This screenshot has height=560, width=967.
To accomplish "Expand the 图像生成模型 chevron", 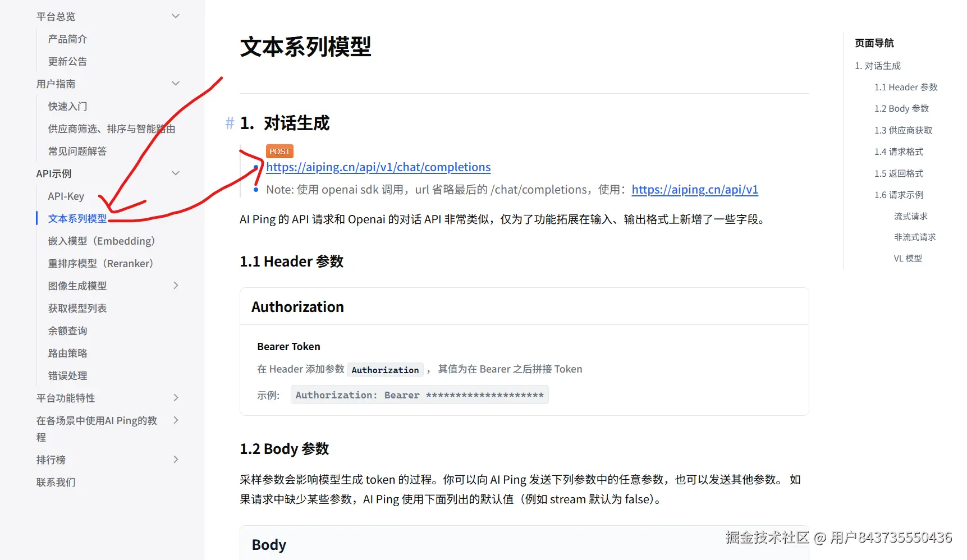I will click(176, 286).
